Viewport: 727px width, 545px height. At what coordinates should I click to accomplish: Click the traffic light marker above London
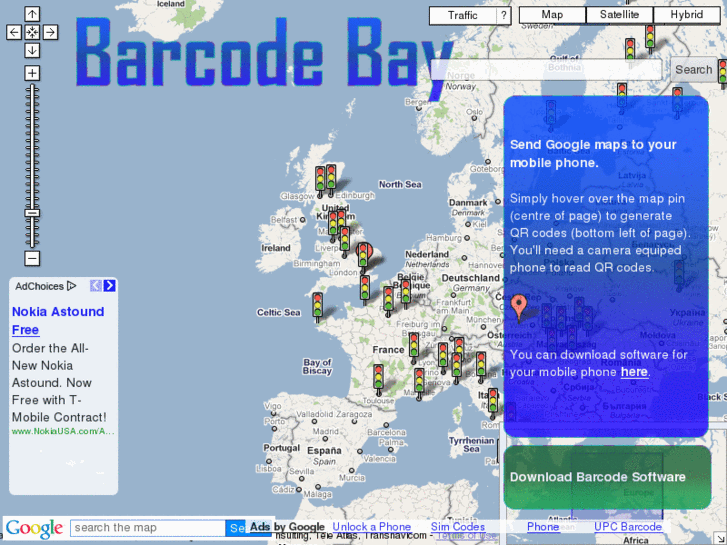364,256
